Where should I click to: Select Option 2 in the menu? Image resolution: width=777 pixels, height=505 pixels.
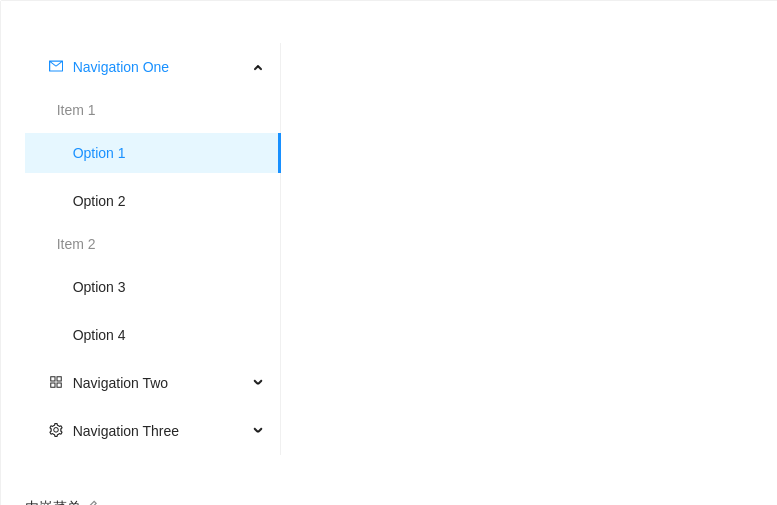click(153, 201)
